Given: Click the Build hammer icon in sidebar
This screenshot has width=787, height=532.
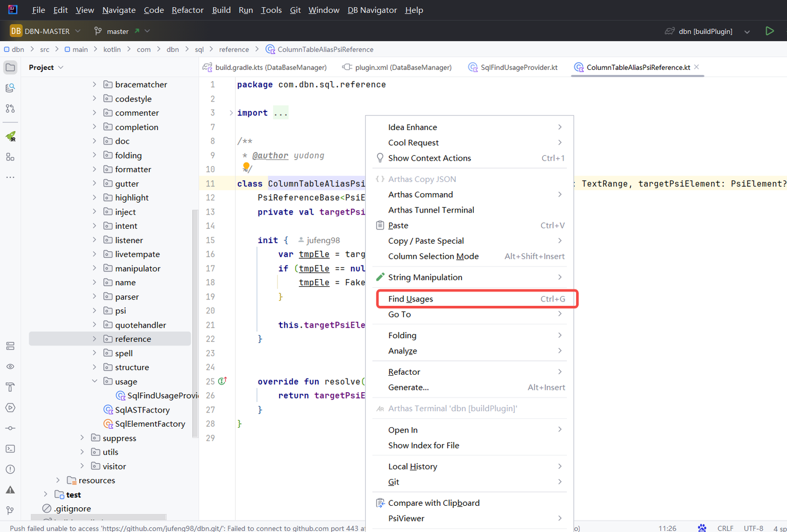Looking at the screenshot, I should pos(10,387).
